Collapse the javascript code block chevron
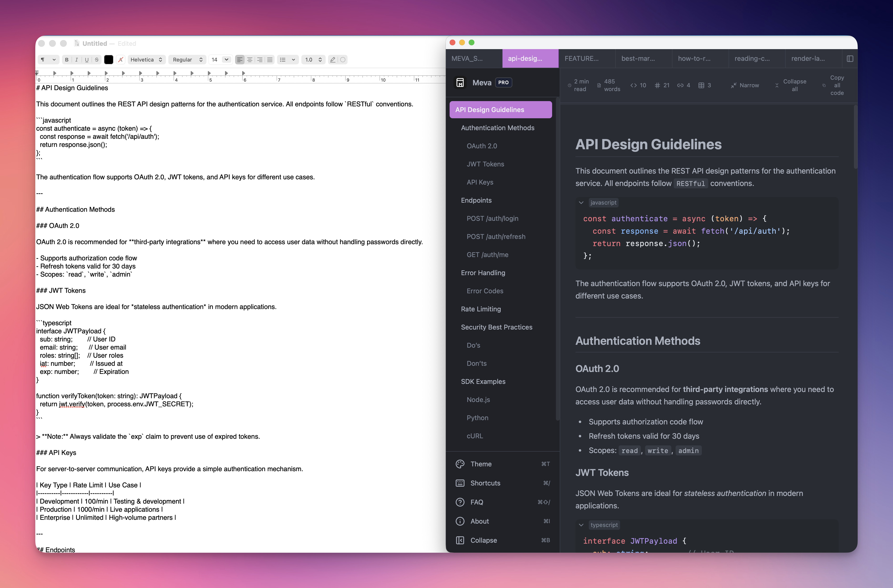 coord(581,203)
